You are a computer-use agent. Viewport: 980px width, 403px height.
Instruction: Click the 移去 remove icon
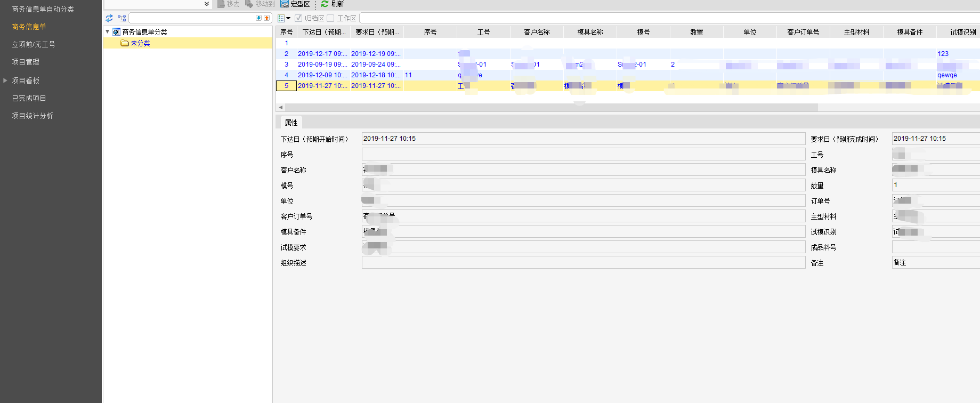coord(221,4)
